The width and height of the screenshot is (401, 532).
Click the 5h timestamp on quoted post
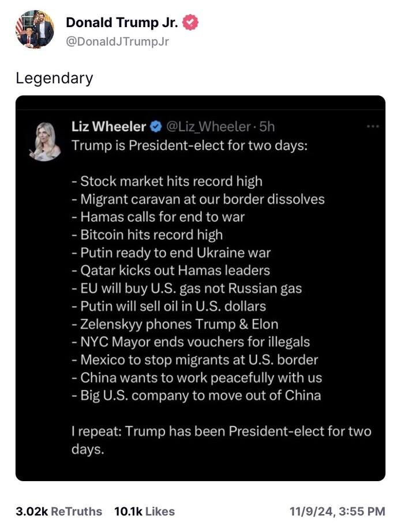click(267, 126)
